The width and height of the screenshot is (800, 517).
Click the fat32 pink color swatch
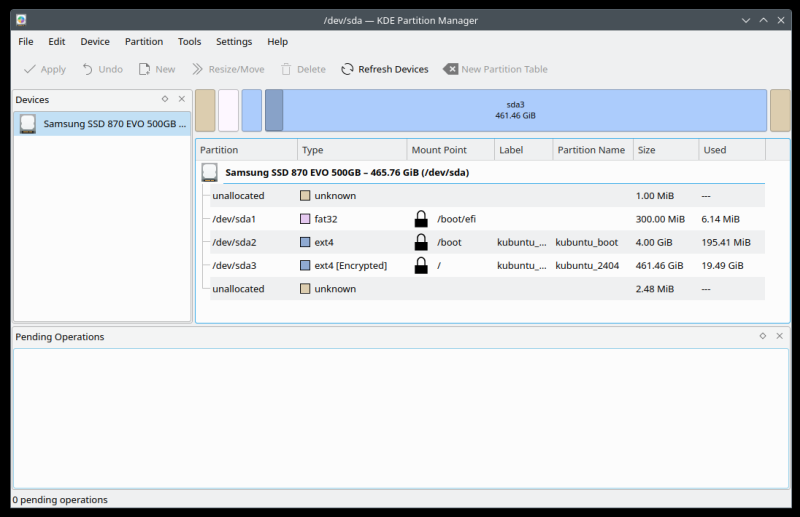click(x=305, y=219)
